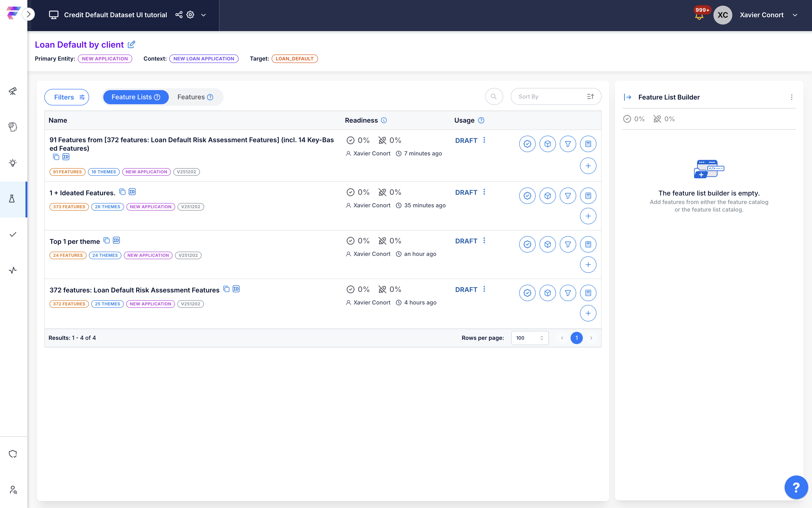Expand the catalog dropdown chevron in header
This screenshot has width=812, height=508.
203,15
